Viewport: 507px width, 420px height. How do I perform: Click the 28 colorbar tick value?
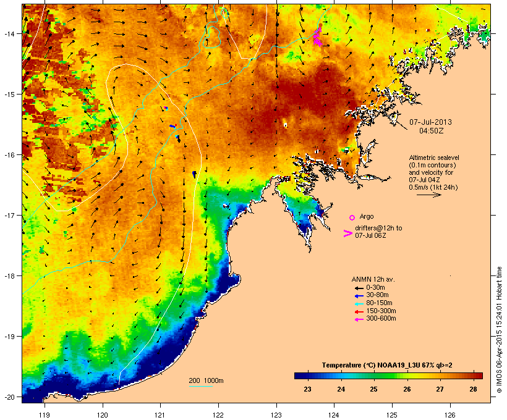click(473, 389)
